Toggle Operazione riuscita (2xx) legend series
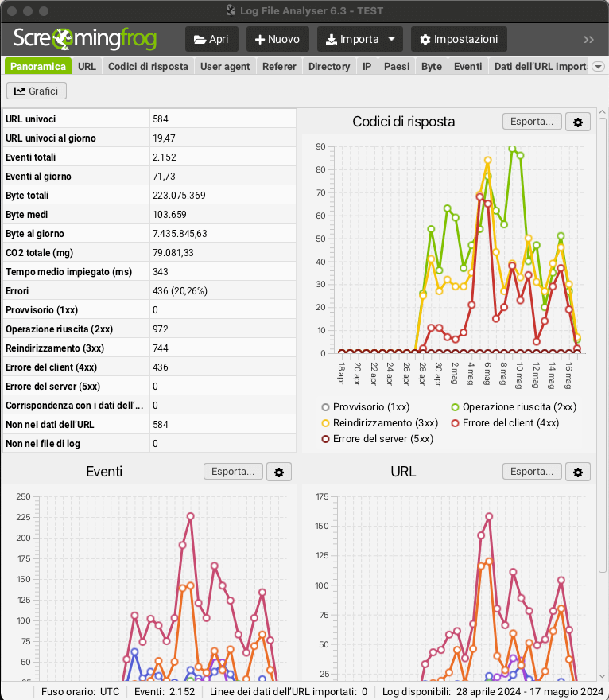 [513, 406]
